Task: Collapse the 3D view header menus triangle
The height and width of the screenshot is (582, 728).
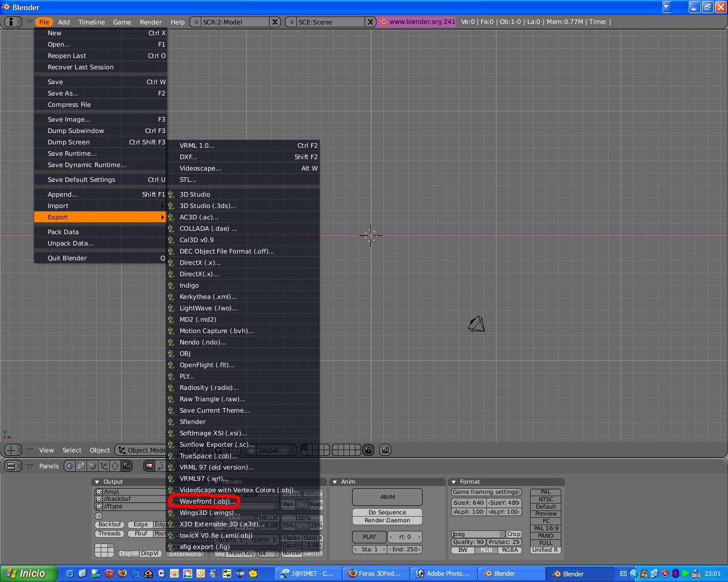Action: pyautogui.click(x=30, y=450)
